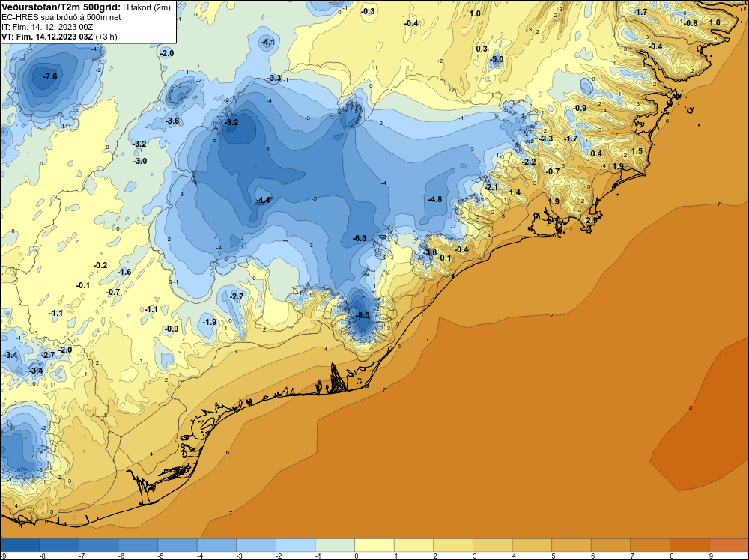Click the -8.2 temperature label
Viewport: 749px width, 560px height.
pos(231,122)
